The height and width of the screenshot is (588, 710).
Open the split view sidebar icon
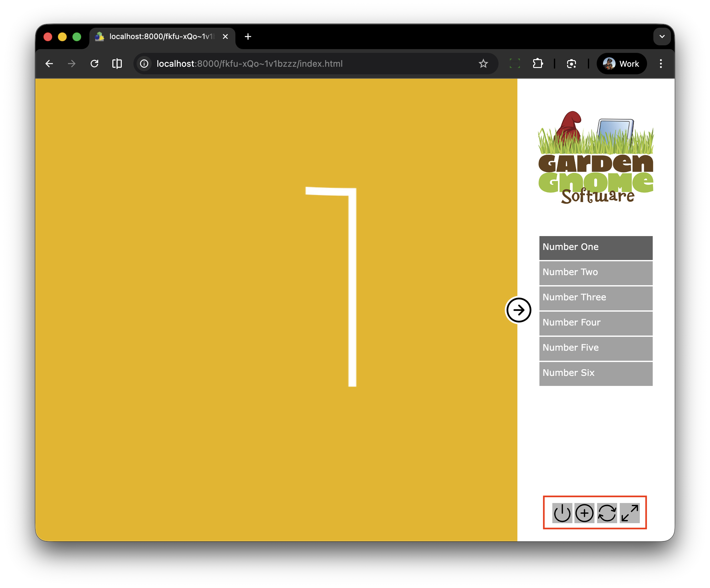117,64
